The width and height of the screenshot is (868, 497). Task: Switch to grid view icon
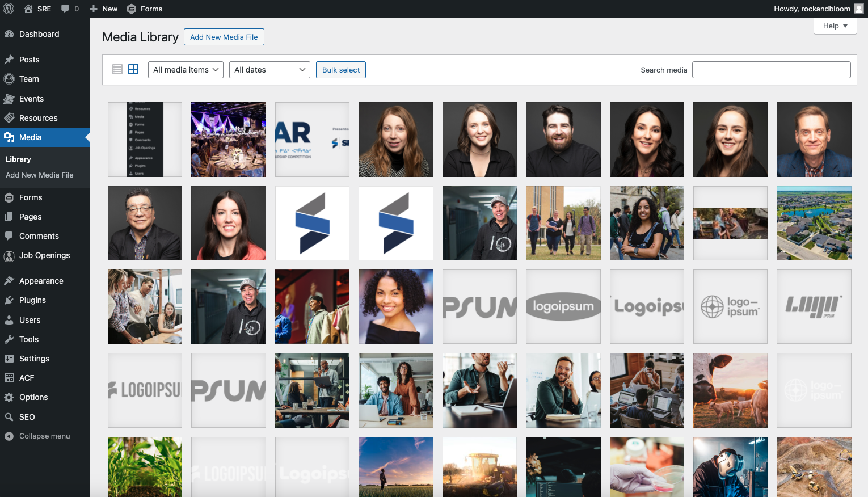[133, 69]
